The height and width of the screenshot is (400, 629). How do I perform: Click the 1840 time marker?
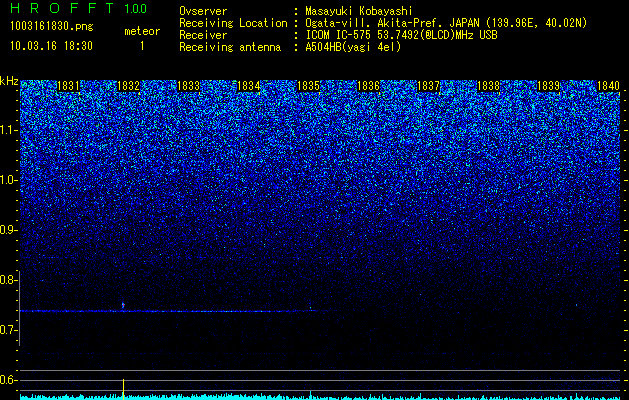(609, 86)
